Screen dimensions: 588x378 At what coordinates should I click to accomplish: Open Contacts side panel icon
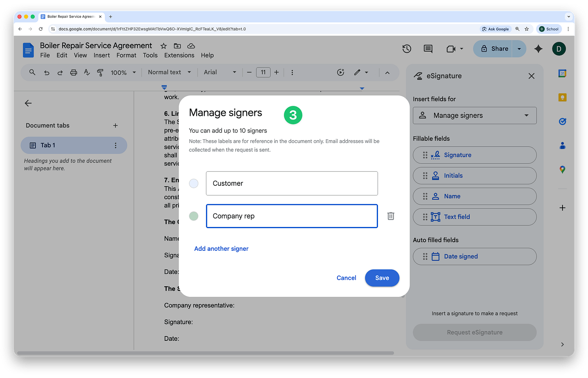coord(562,145)
